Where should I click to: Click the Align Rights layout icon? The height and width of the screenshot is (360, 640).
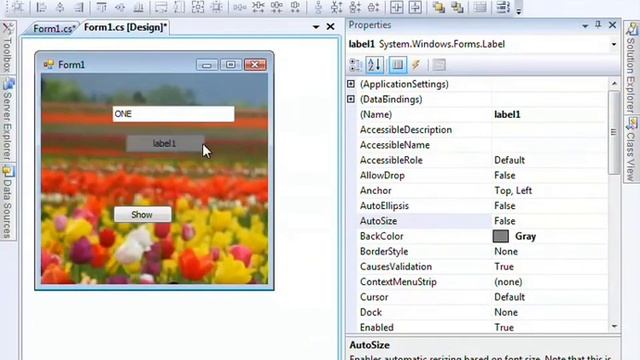pos(79,7)
